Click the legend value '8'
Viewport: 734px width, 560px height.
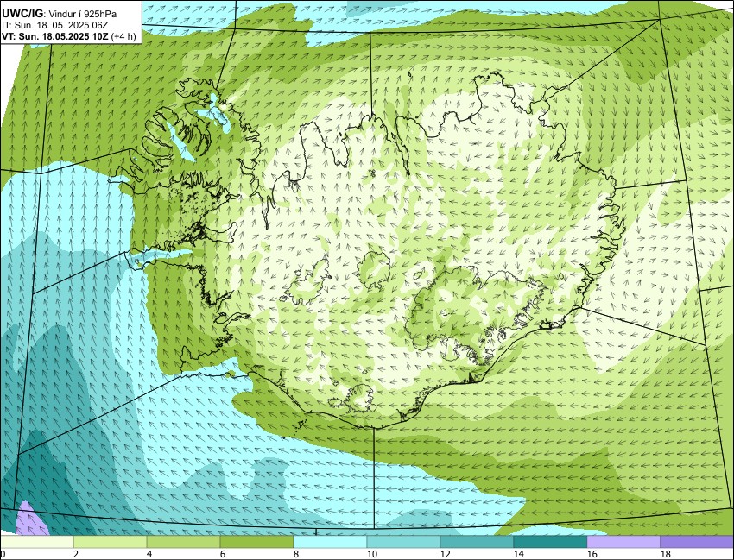click(296, 554)
